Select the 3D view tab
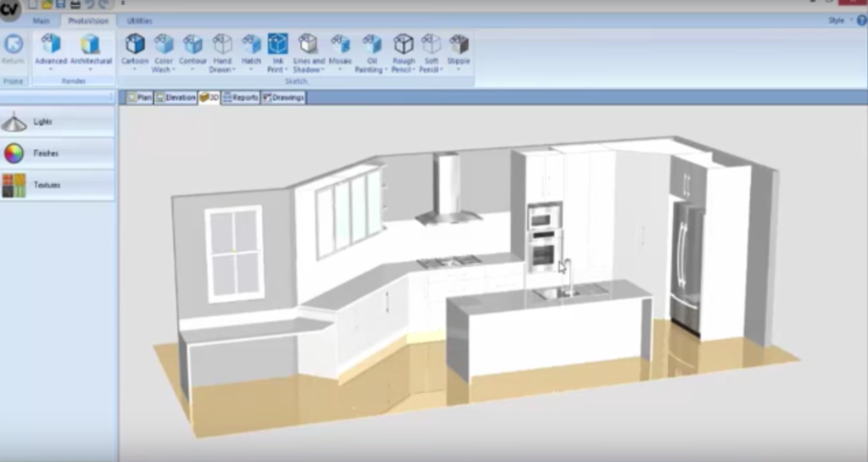Viewport: 868px width, 462px height. click(209, 97)
